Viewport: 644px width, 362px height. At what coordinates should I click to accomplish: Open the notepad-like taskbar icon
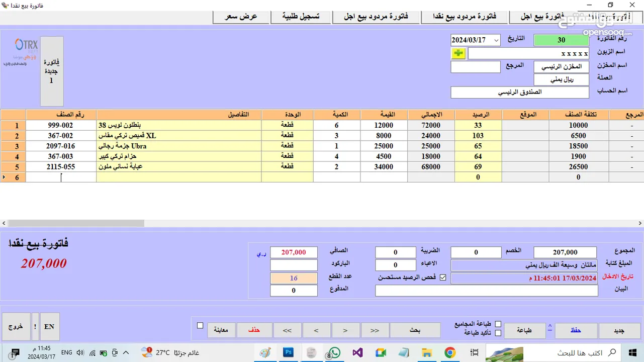(404, 352)
